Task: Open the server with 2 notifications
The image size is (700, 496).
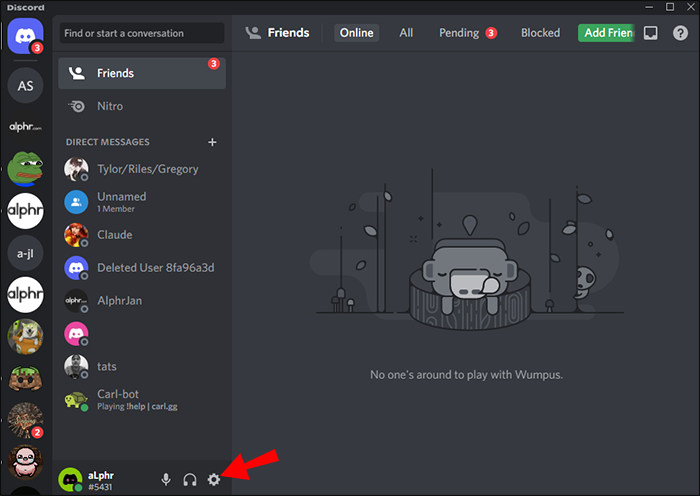Action: [x=25, y=420]
